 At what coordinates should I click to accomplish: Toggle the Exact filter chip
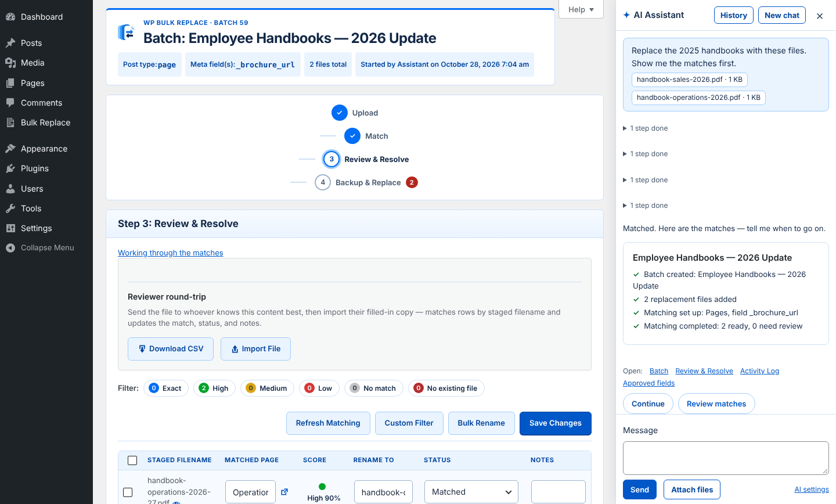(165, 388)
